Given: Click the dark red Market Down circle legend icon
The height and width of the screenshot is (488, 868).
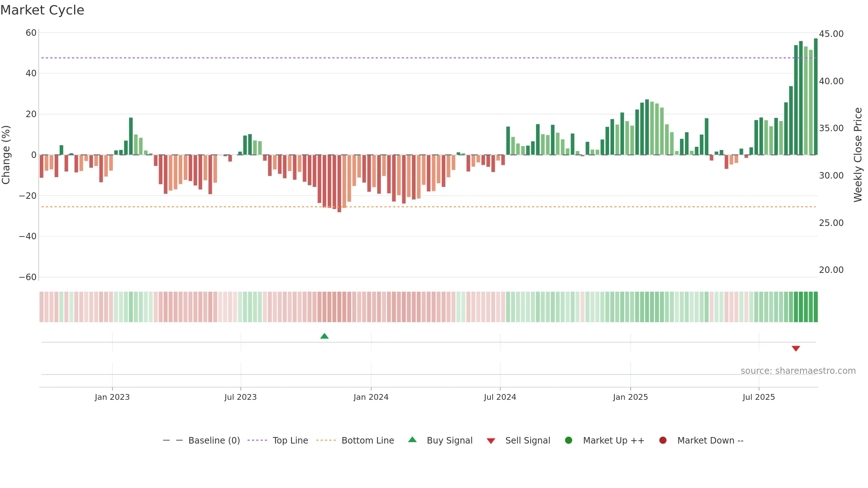Looking at the screenshot, I should point(663,440).
